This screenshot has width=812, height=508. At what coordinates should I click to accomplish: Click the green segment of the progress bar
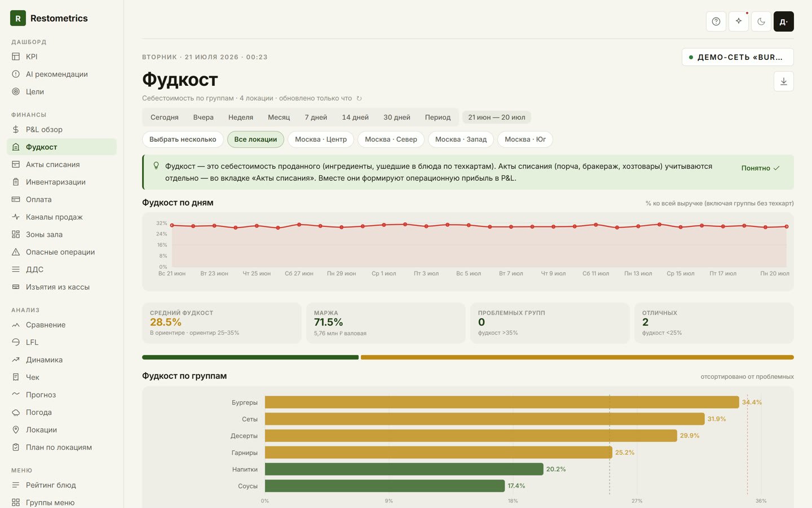click(x=250, y=357)
